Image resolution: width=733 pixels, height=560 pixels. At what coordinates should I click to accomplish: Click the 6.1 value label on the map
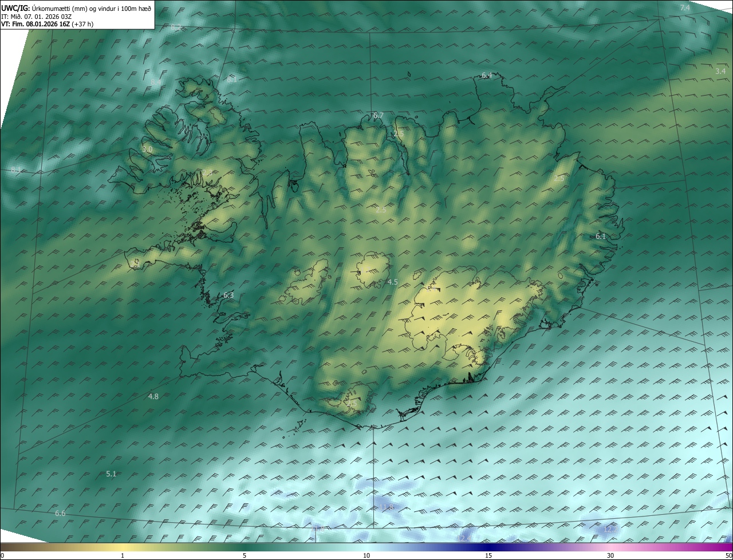pos(601,236)
